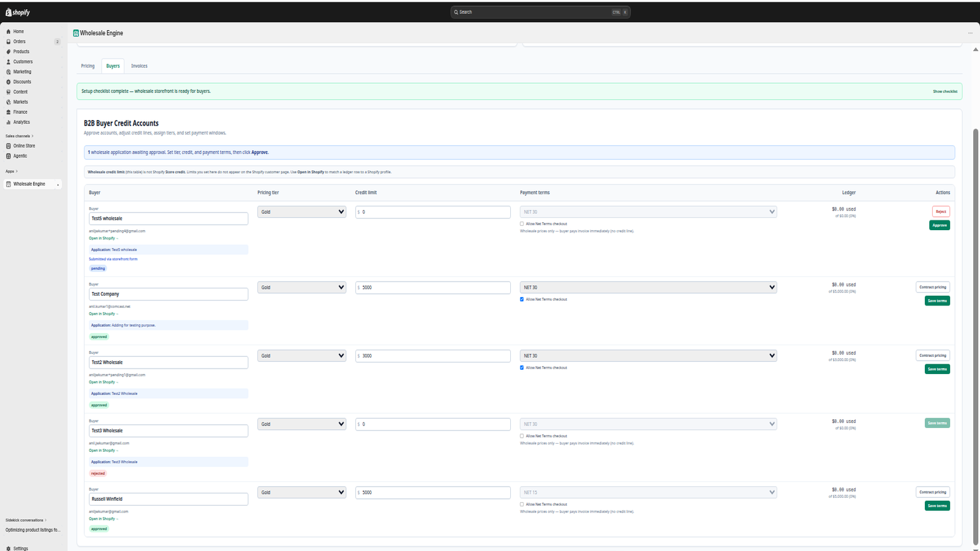Click the rejected status badge for Test3 Wholesale

[x=98, y=473]
